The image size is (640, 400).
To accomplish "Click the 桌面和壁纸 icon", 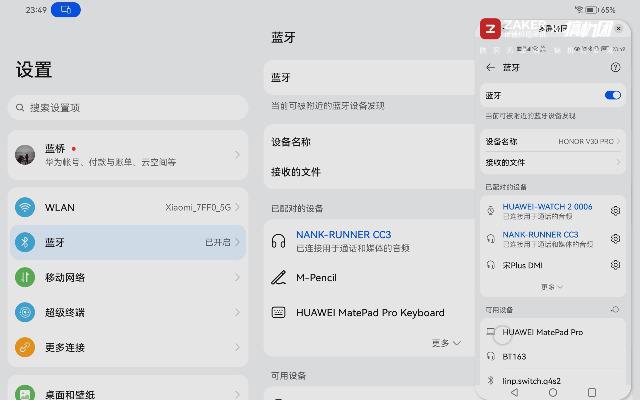I will coord(25,393).
